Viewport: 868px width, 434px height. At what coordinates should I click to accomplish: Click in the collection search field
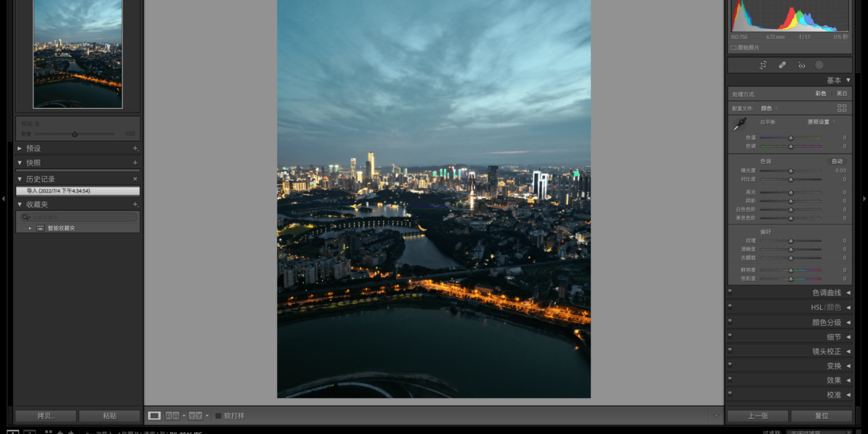coord(78,217)
